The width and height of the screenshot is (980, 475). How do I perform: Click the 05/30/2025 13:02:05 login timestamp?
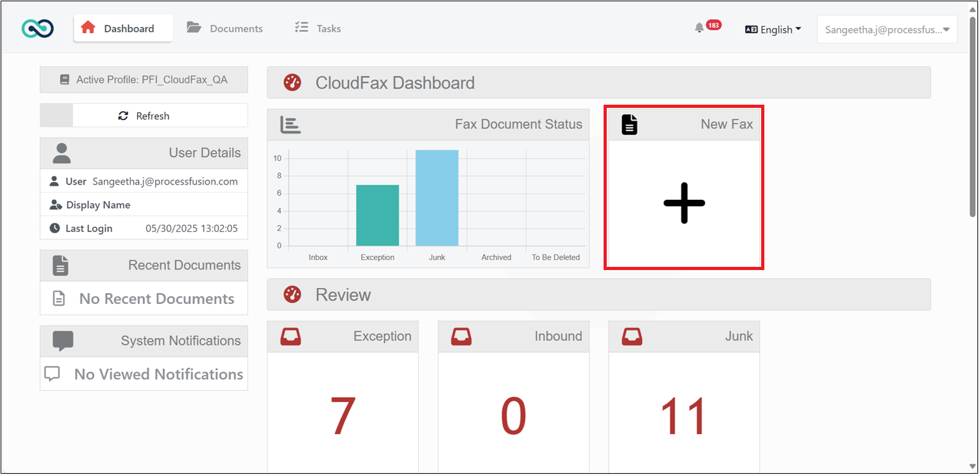[191, 228]
